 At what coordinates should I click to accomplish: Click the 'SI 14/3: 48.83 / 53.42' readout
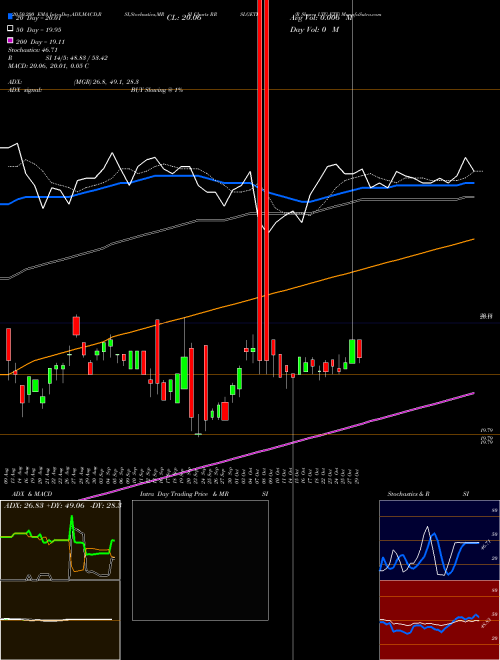coord(77,58)
